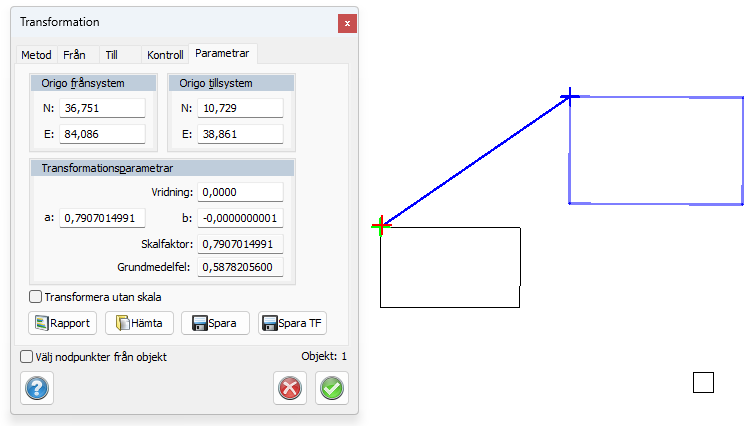Click Hämta to load parameters
Viewport: 750px width, 426px height.
tap(140, 323)
